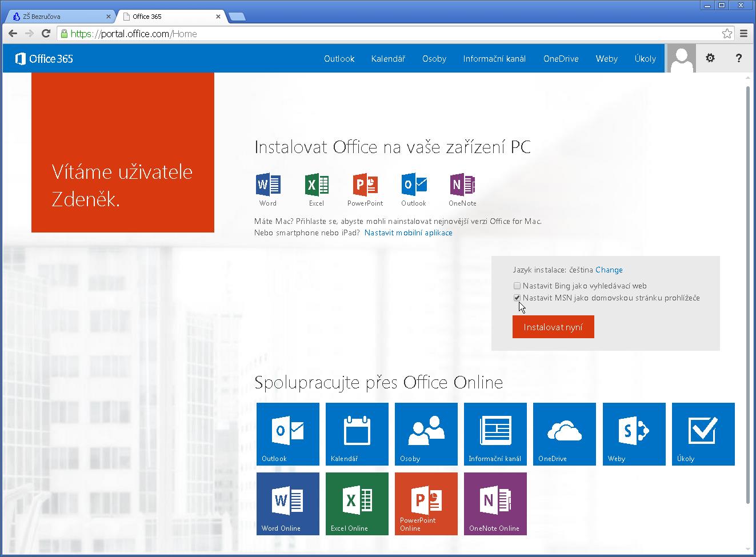This screenshot has height=557, width=756.
Task: Click the green HTTPS padlock icon
Action: coord(64,34)
